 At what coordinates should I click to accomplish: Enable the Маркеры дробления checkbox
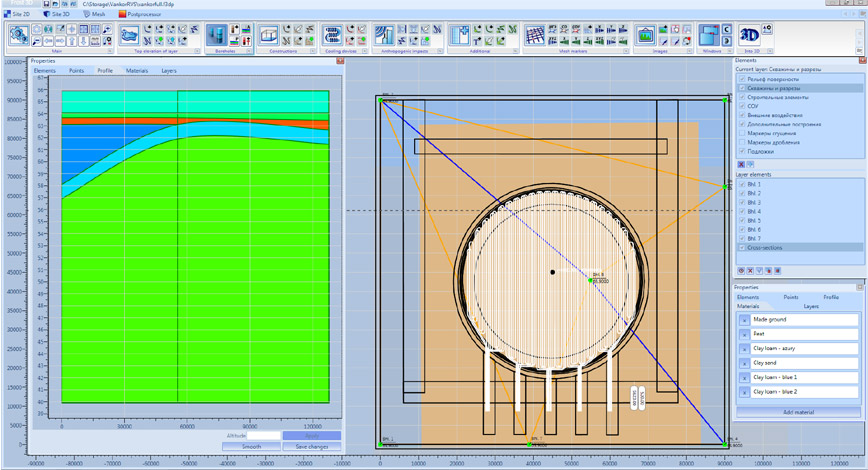[742, 142]
